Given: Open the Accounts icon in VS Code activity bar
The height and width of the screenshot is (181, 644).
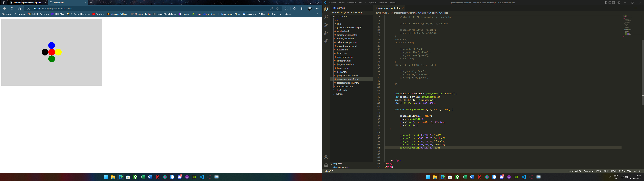Looking at the screenshot, I should [x=326, y=157].
